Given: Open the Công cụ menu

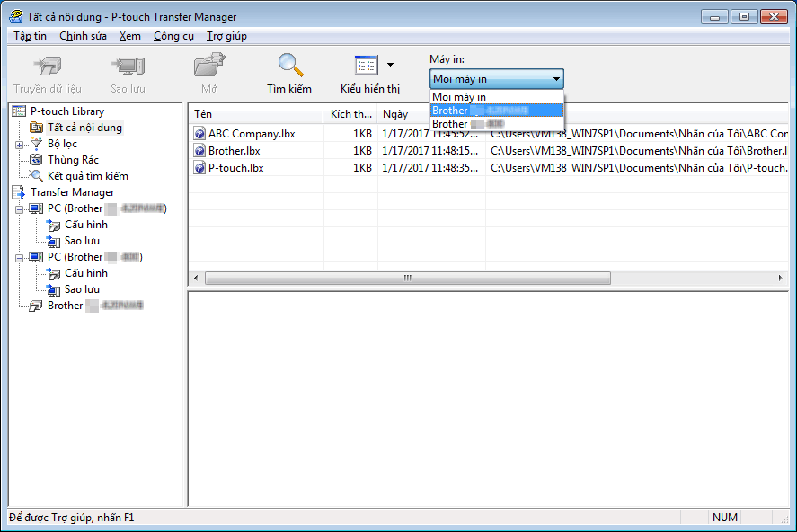Looking at the screenshot, I should point(173,36).
